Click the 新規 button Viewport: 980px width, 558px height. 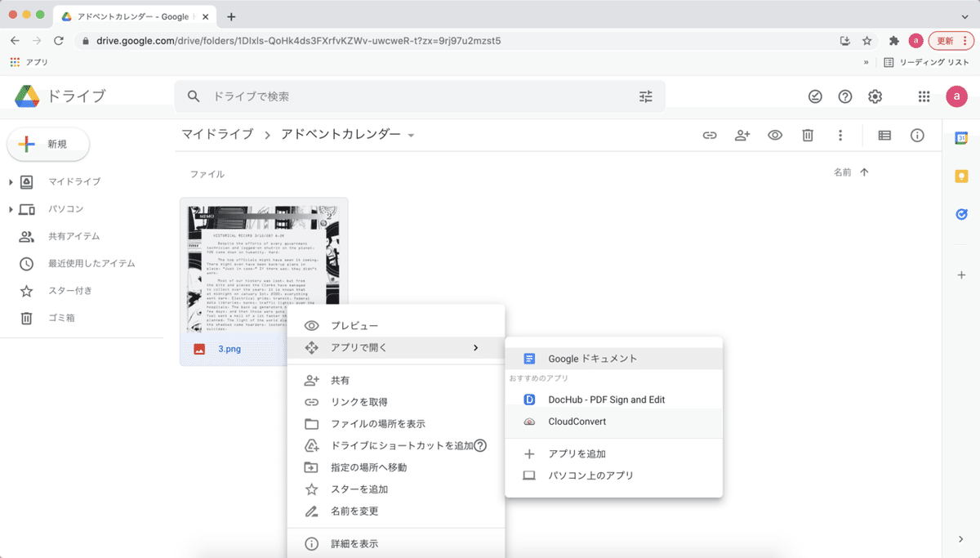click(x=47, y=143)
